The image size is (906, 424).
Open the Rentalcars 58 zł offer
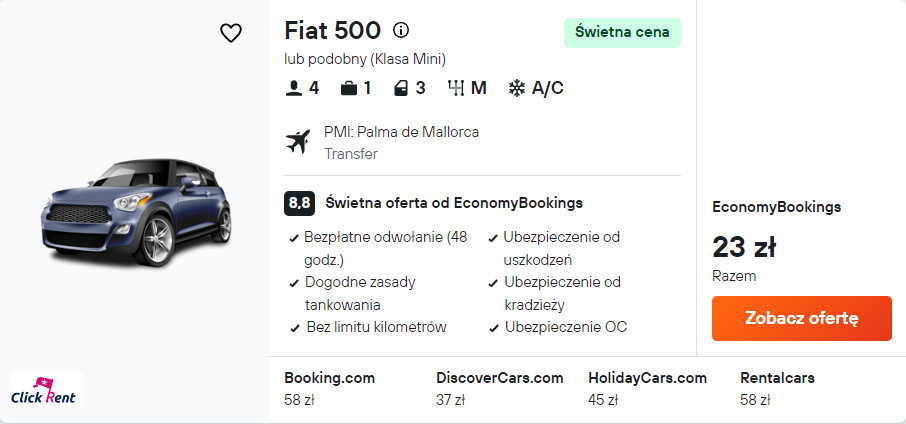click(x=778, y=388)
